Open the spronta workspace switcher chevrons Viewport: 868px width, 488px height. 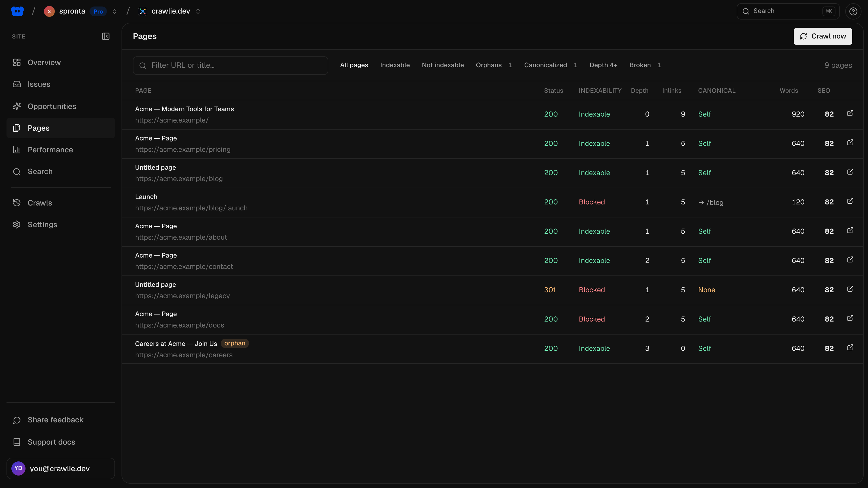[114, 11]
